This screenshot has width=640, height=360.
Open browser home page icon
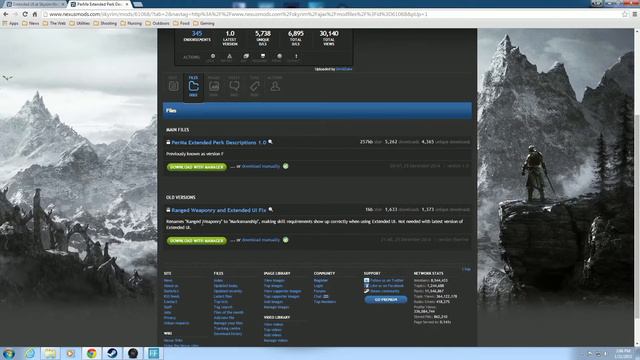coord(35,14)
